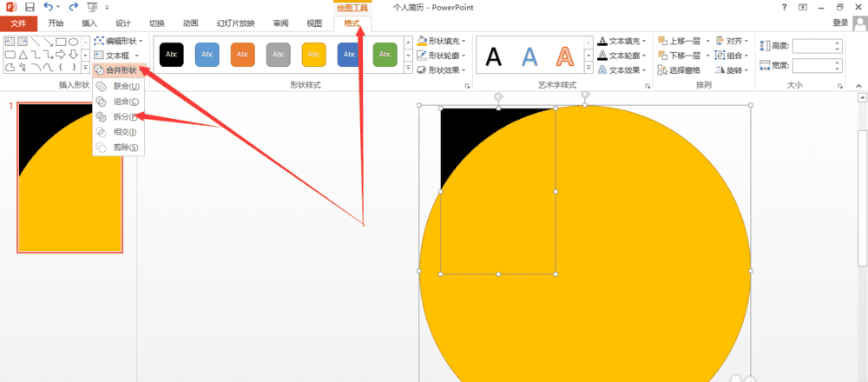Apply the black Abc shape style
Screen dimensions: 868x382
click(172, 54)
